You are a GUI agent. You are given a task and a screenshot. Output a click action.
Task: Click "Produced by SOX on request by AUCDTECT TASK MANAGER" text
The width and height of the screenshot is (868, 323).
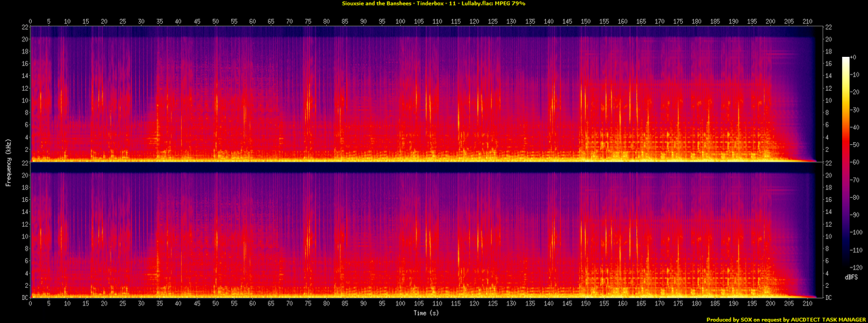click(786, 319)
